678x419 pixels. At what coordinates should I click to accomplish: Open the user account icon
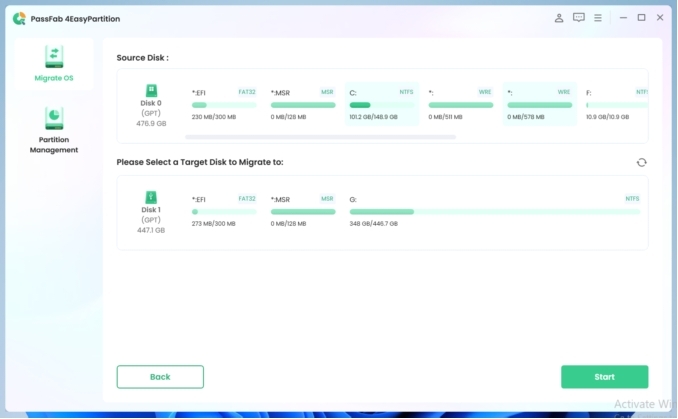coord(559,18)
